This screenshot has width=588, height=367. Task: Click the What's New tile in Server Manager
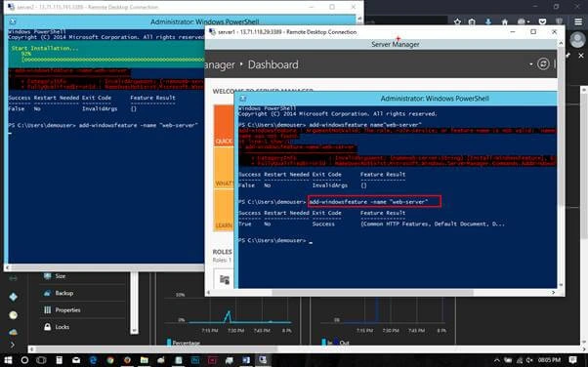(x=224, y=168)
